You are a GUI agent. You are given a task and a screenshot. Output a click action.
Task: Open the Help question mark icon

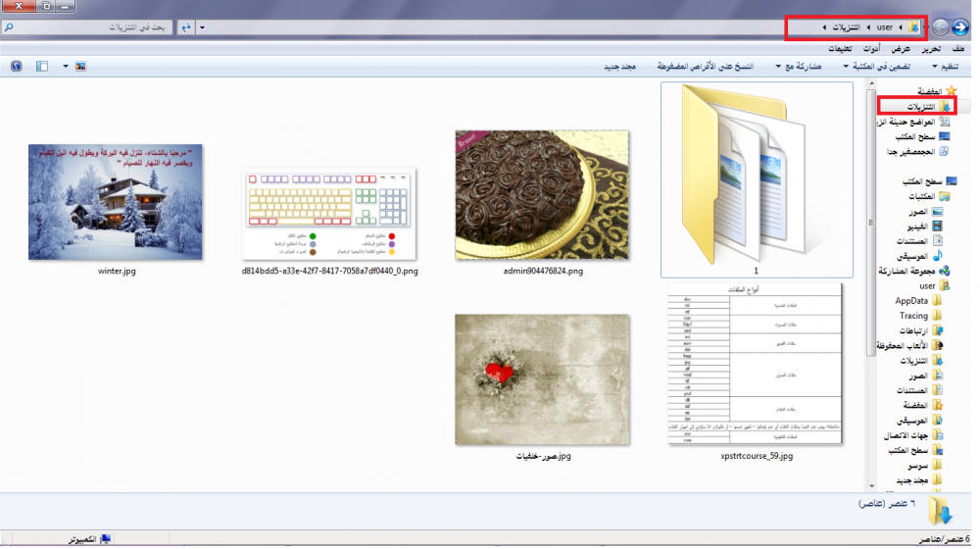16,67
